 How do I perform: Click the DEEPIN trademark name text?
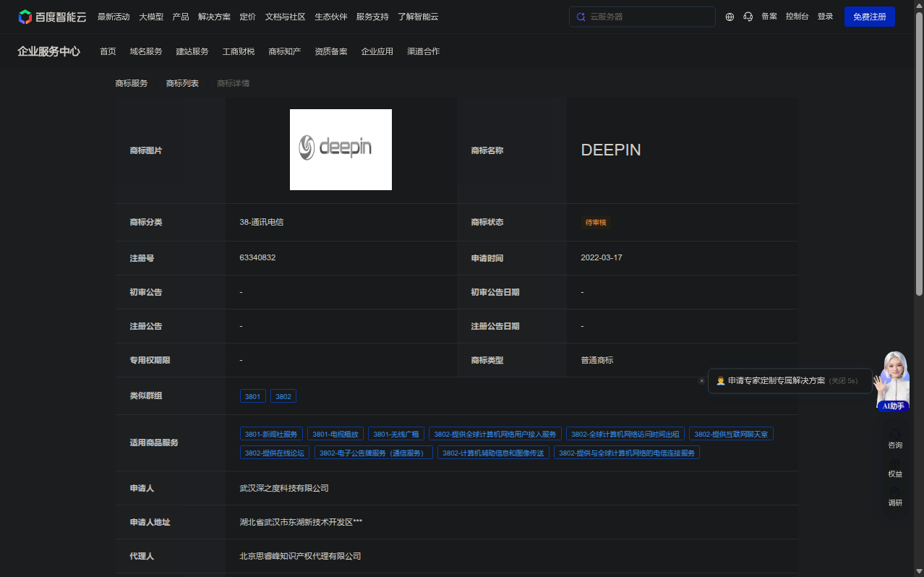(x=611, y=150)
